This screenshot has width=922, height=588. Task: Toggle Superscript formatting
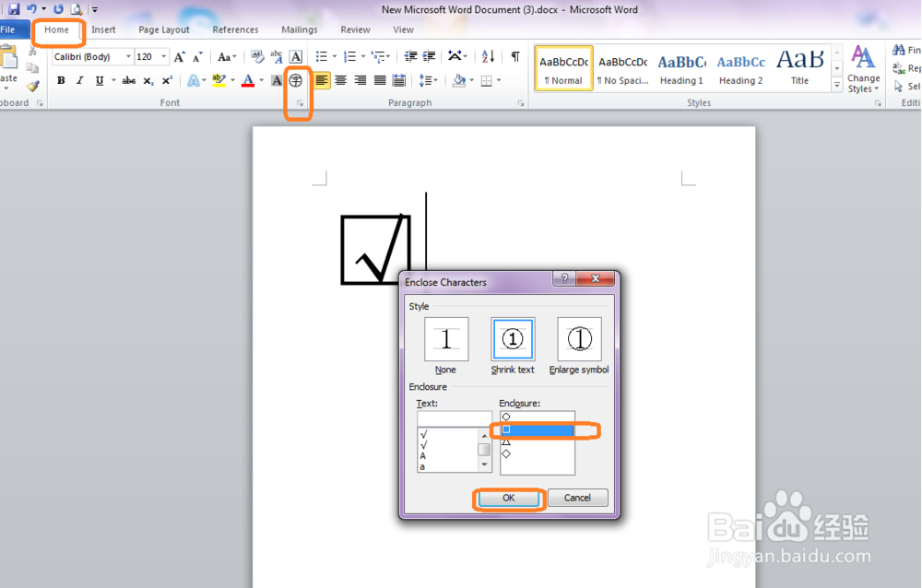167,80
